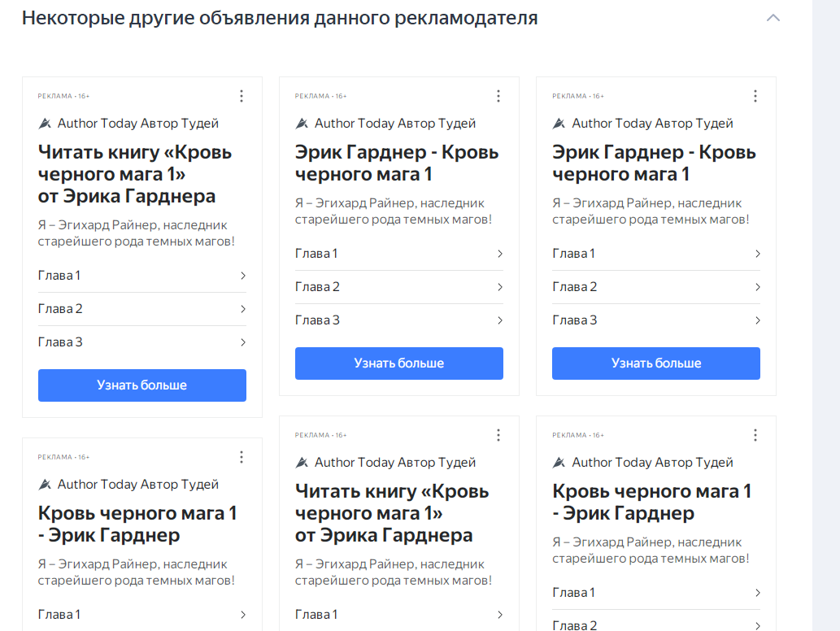This screenshot has height=631, width=840.
Task: Select Глава 1 row in bottom-right ad
Action: click(x=655, y=593)
